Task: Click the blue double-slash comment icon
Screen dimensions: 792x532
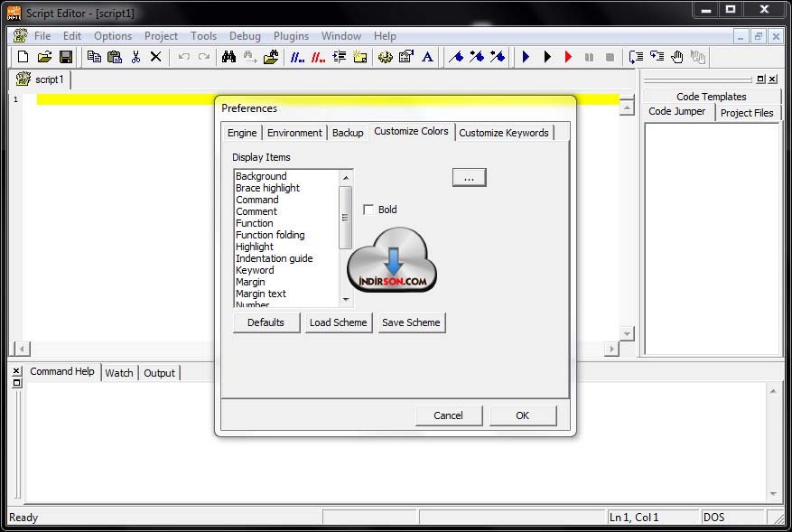Action: (297, 57)
